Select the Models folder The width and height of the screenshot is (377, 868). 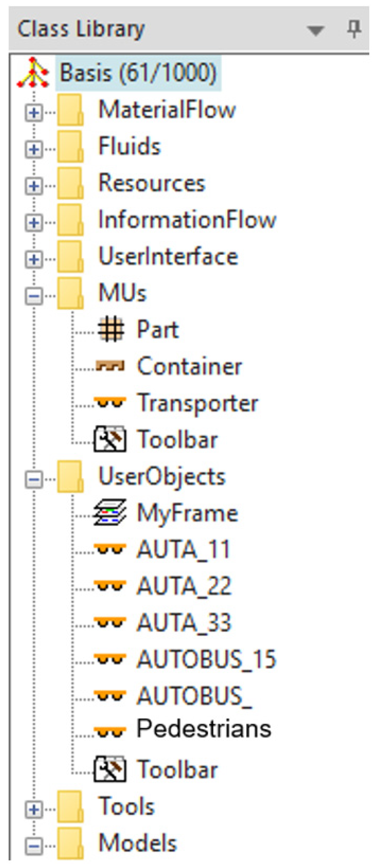[x=137, y=842]
